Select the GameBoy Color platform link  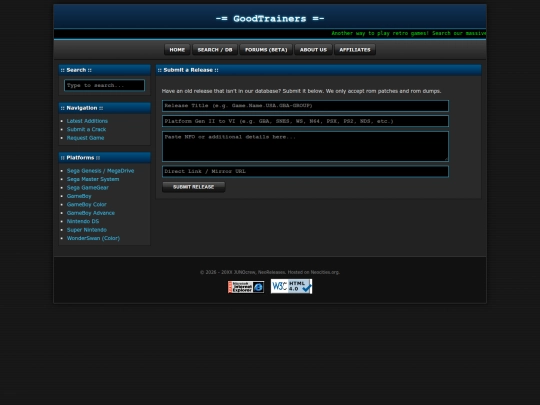(86, 205)
